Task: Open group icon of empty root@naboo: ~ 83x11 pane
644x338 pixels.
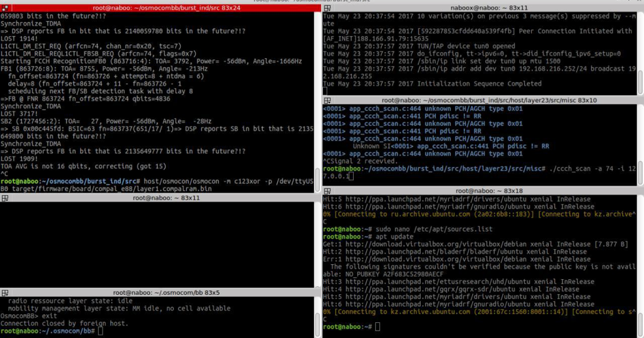Action: click(x=5, y=198)
